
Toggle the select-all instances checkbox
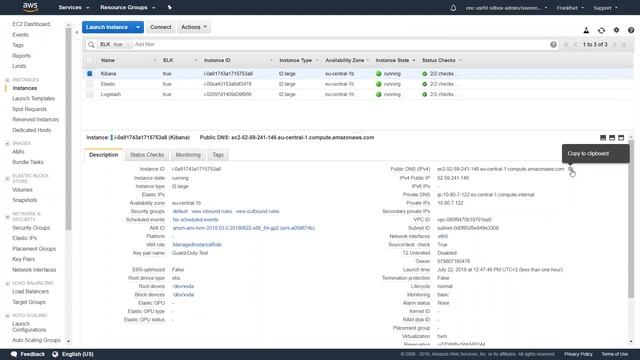coord(89,60)
